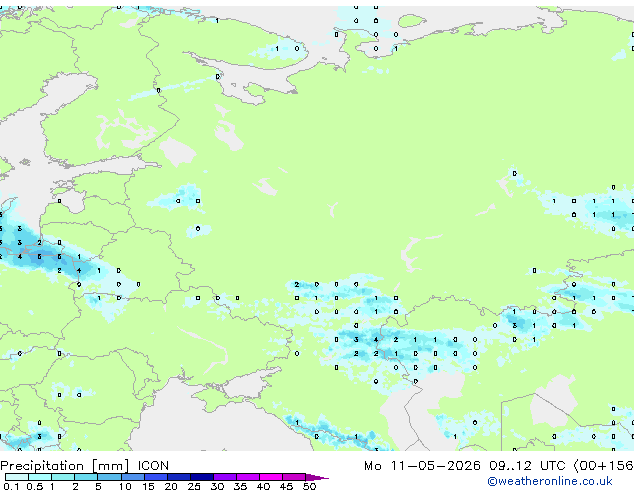Click the 25 legend scale label
634x490 pixels.
[194, 486]
